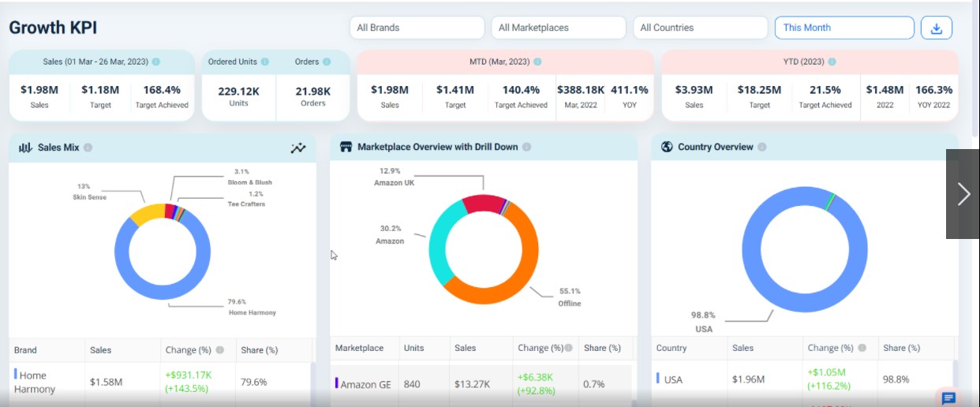Sort country table by Country column
980x407 pixels.
coord(671,348)
